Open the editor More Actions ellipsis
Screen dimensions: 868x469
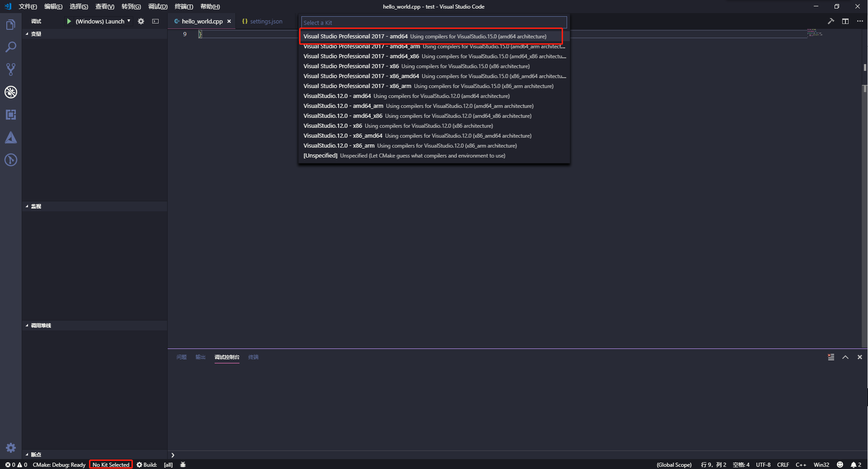(x=860, y=21)
